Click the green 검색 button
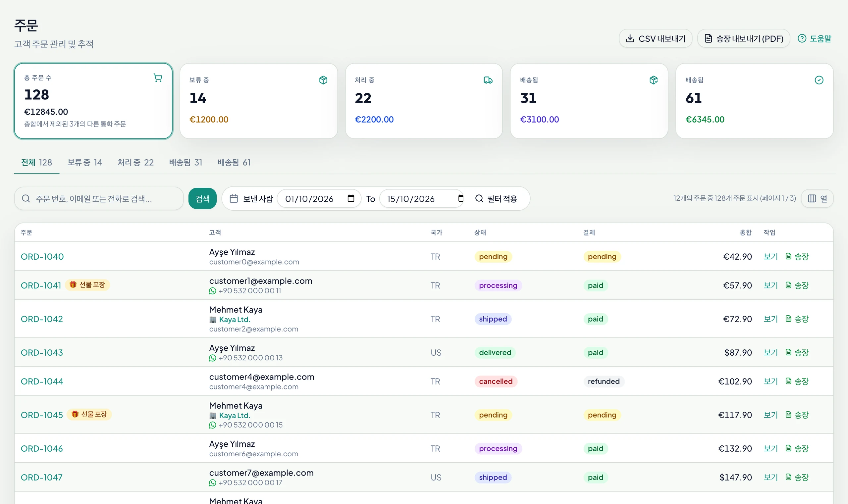The width and height of the screenshot is (848, 504). click(202, 198)
